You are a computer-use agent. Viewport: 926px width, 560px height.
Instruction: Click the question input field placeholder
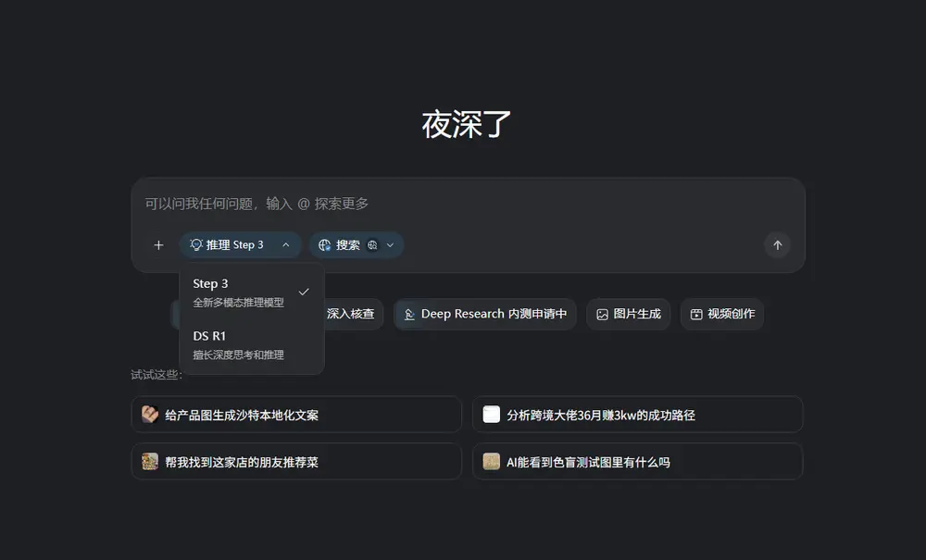(x=278, y=203)
